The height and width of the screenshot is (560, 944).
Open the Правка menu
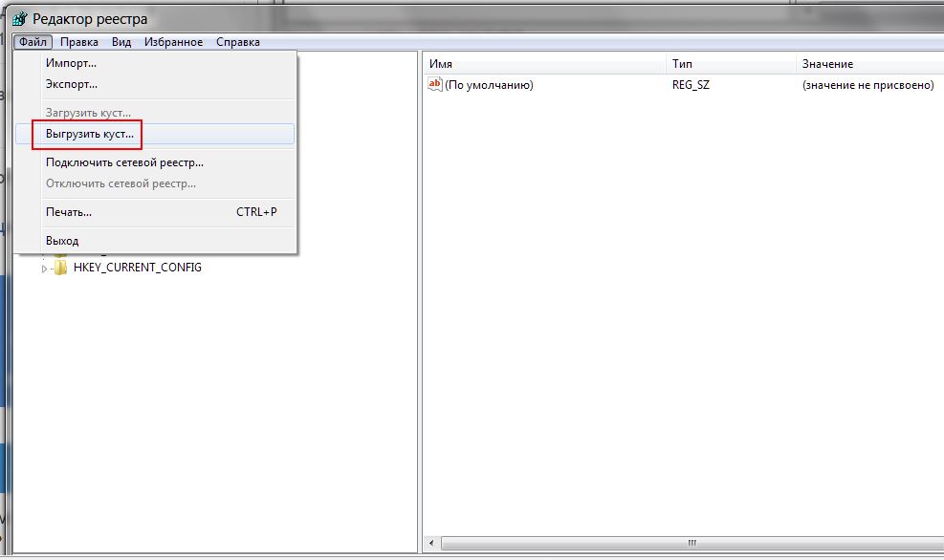[78, 42]
